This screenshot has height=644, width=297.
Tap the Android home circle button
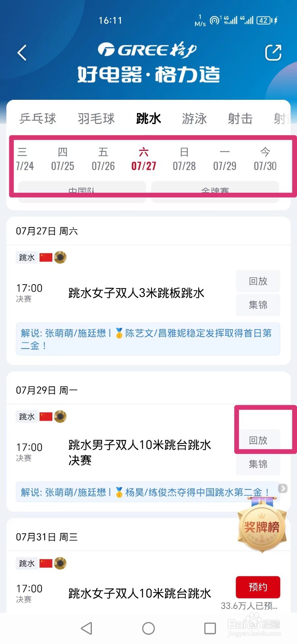tap(148, 628)
